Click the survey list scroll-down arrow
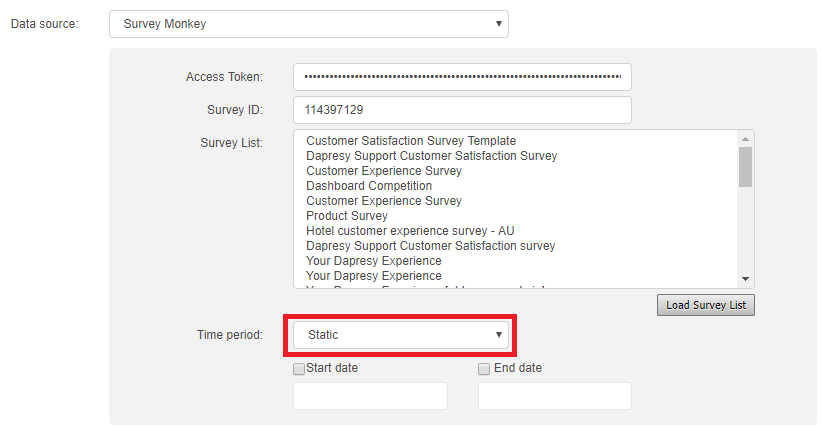 tap(746, 279)
